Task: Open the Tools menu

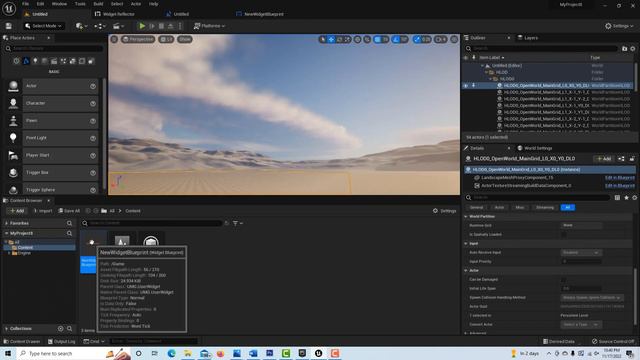Action: tap(80, 4)
